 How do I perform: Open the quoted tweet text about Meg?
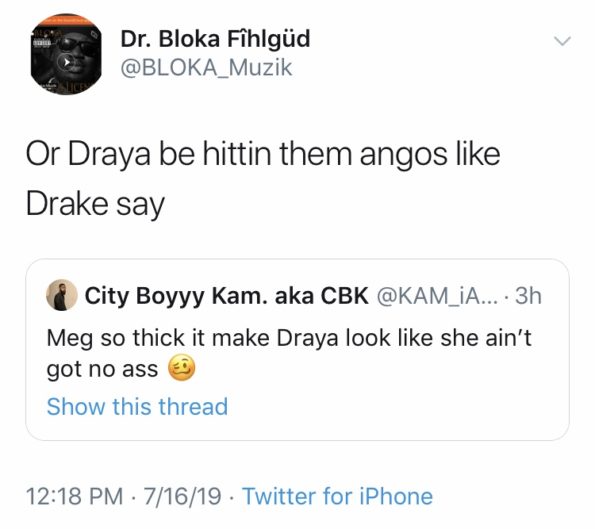tap(289, 353)
